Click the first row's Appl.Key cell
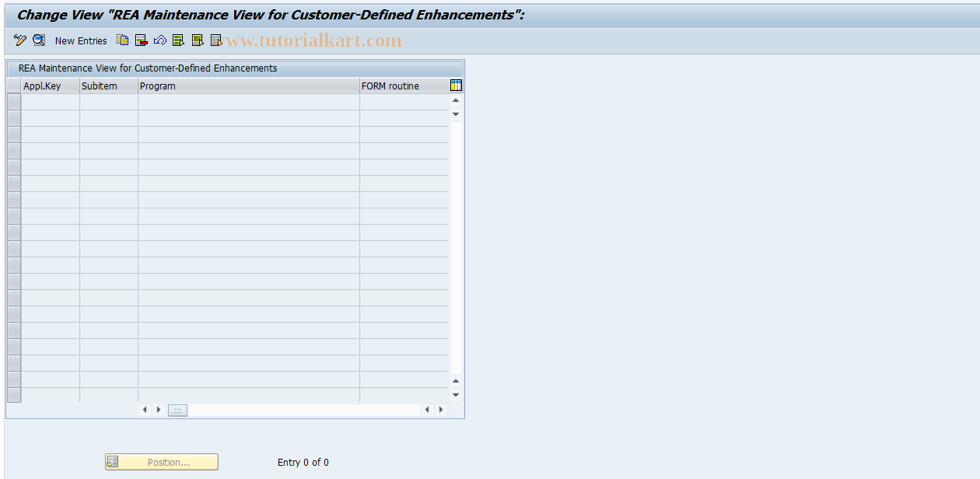Viewport: 980px width, 479px height. click(51, 102)
